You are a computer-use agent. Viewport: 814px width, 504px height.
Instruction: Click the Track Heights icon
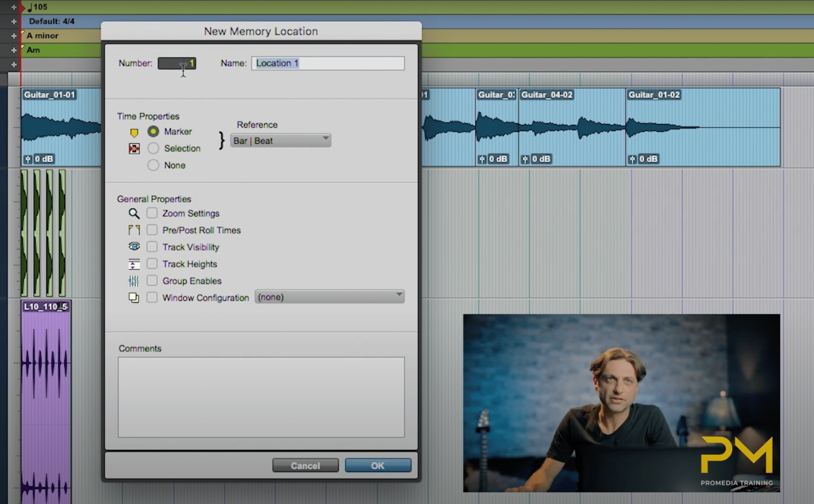tap(134, 264)
